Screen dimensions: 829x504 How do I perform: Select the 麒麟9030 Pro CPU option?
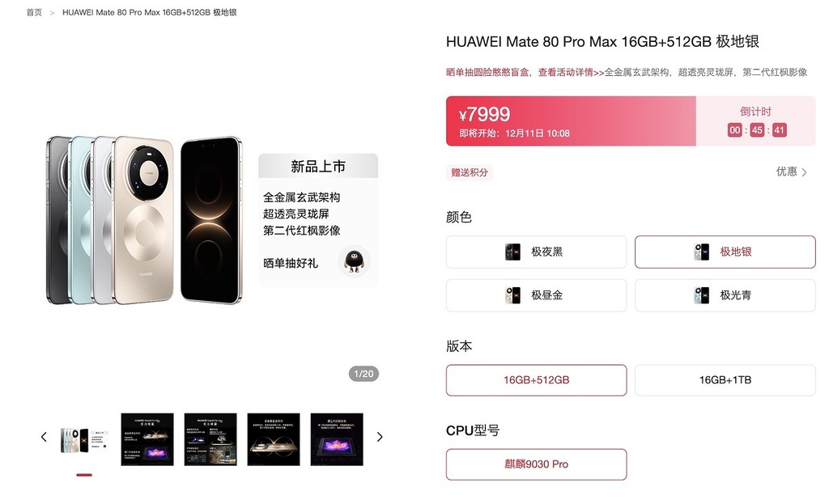[536, 464]
